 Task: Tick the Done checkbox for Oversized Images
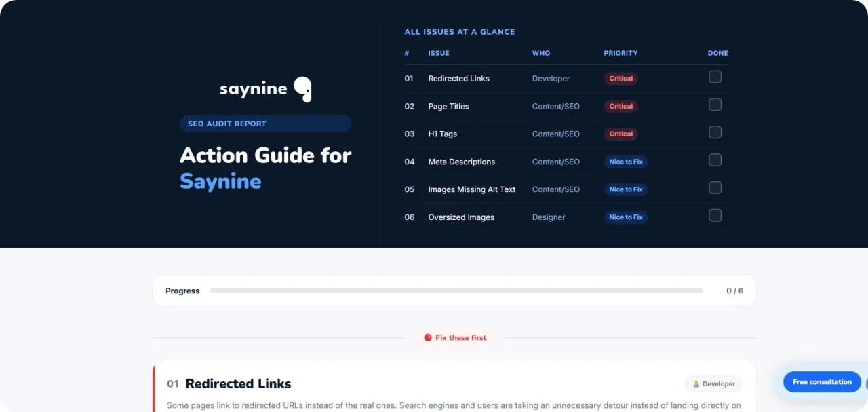[x=715, y=216]
